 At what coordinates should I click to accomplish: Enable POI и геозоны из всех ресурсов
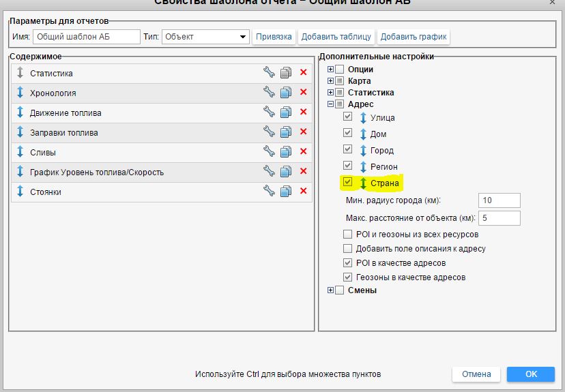click(348, 235)
